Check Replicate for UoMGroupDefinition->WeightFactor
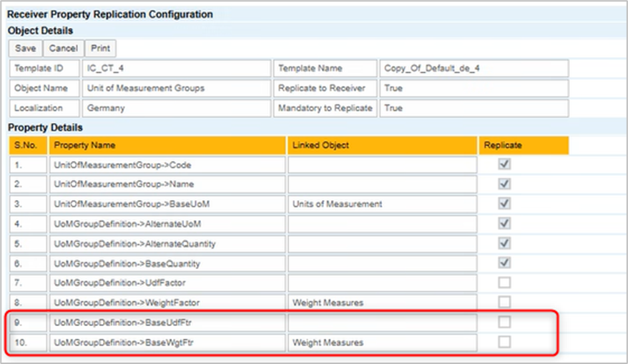 click(505, 302)
